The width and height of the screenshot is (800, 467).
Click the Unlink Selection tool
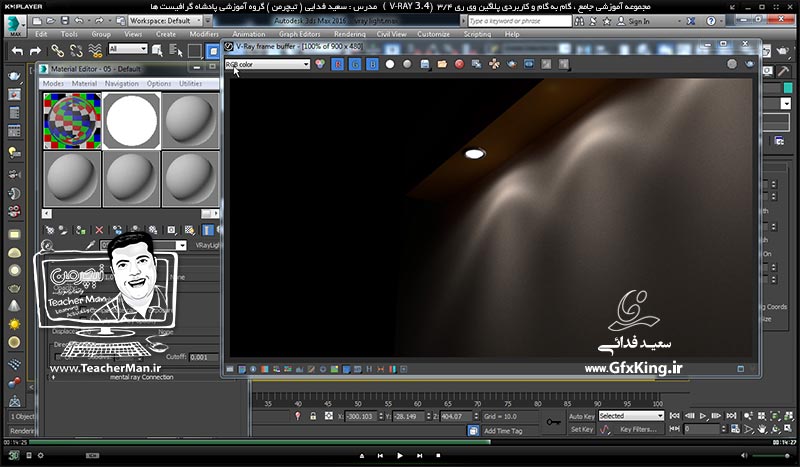pos(76,51)
